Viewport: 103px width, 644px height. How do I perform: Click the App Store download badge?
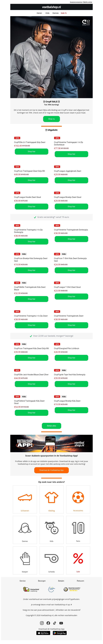43,633
